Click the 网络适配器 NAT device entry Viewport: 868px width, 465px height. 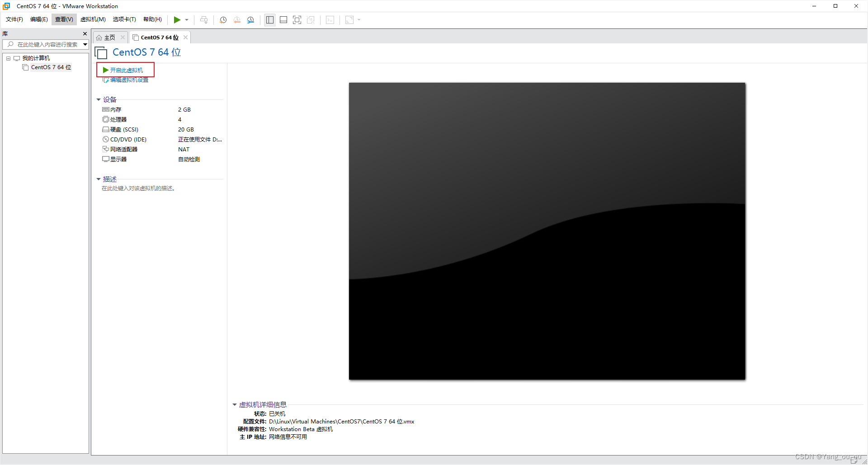coord(121,149)
